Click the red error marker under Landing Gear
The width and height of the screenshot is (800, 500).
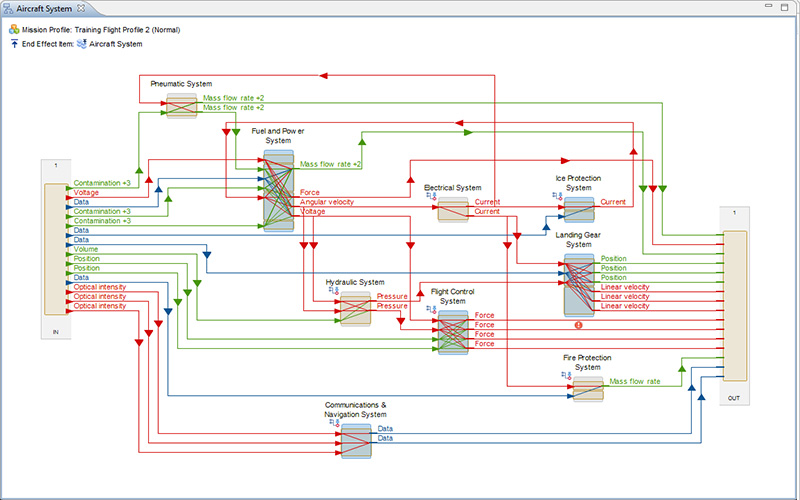pos(578,324)
